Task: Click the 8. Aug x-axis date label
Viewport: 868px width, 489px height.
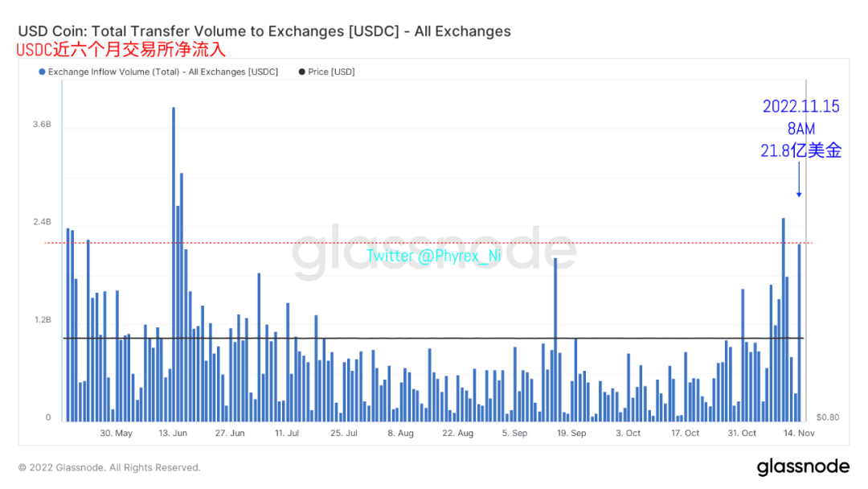Action: coord(400,433)
